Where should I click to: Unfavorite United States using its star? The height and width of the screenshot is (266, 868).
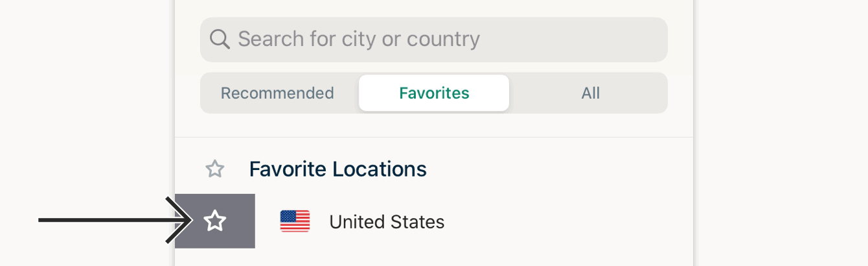point(215,222)
